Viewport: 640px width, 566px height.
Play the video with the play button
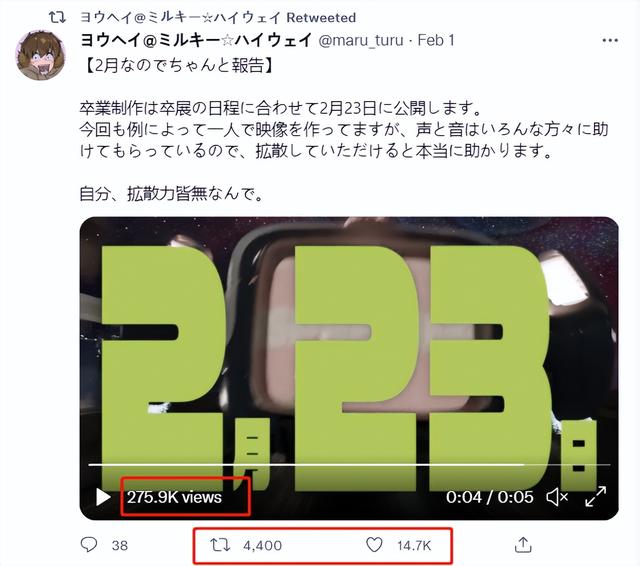(x=103, y=497)
